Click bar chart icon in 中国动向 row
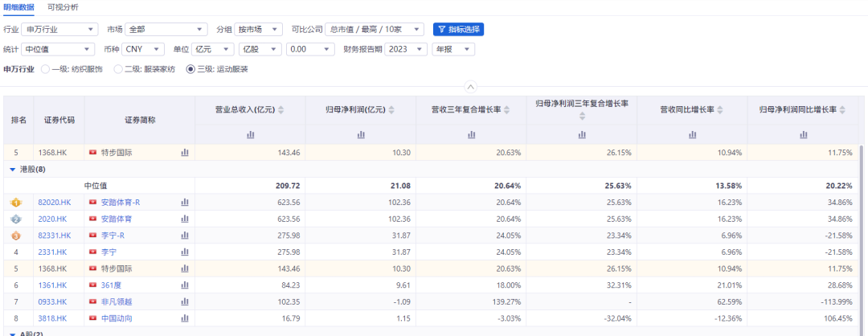Viewport: 868px width, 336px height. 185,319
